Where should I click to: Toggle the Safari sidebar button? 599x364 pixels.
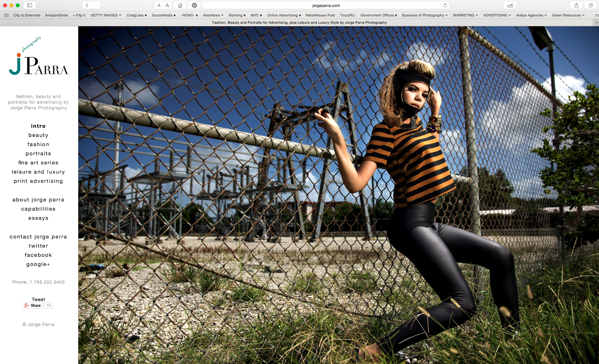[29, 5]
